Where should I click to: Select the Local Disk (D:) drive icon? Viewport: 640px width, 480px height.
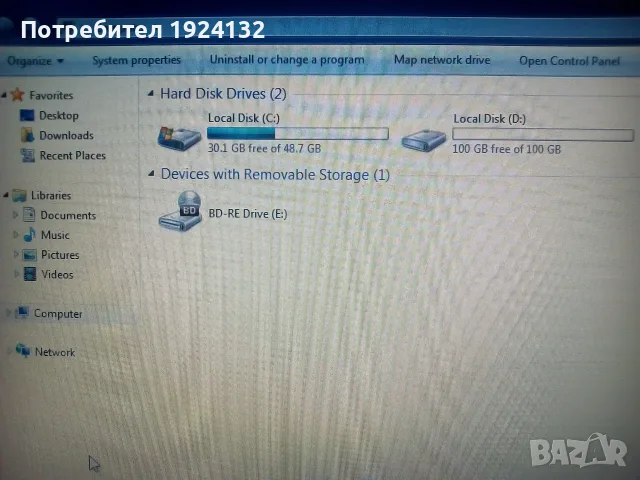tap(423, 140)
